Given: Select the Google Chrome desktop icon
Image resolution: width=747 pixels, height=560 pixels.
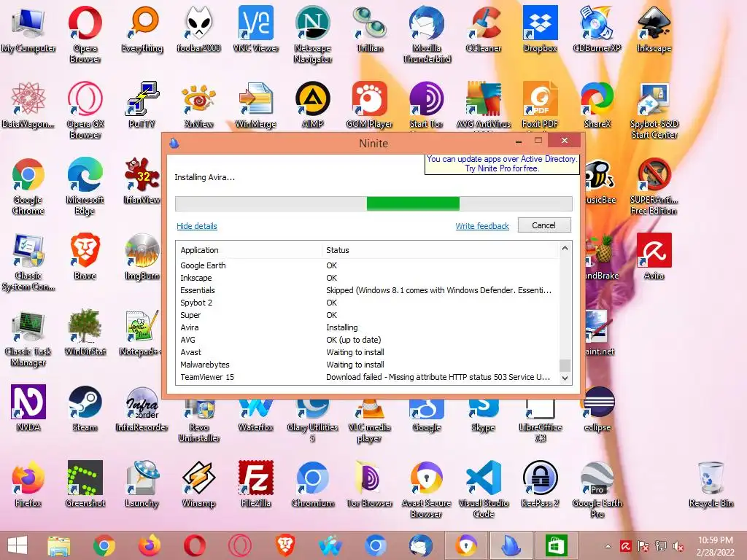Looking at the screenshot, I should 28,186.
